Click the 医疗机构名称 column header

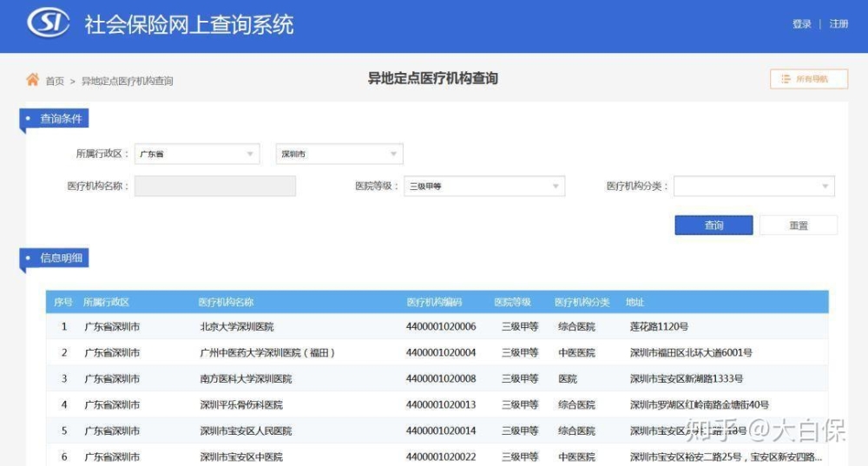click(226, 302)
